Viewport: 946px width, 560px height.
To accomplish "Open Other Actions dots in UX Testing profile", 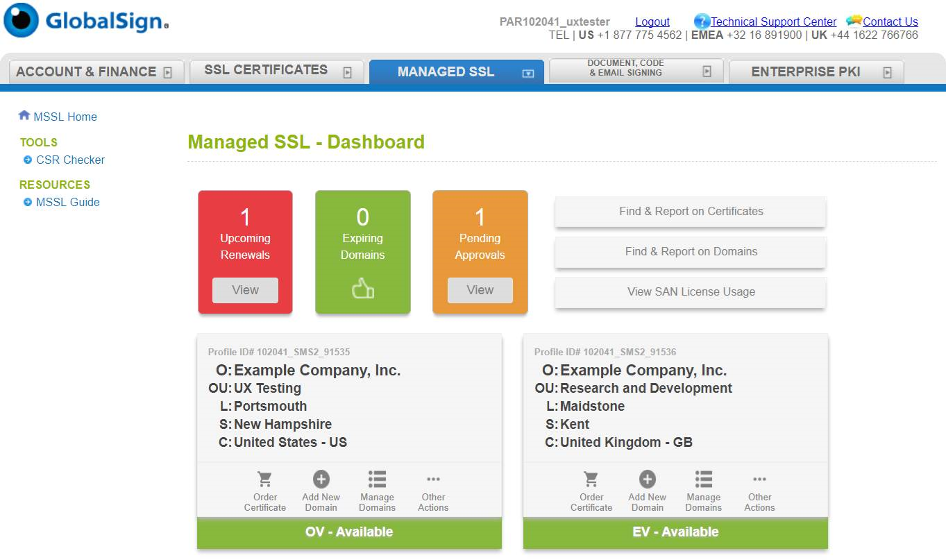I will coord(433,480).
